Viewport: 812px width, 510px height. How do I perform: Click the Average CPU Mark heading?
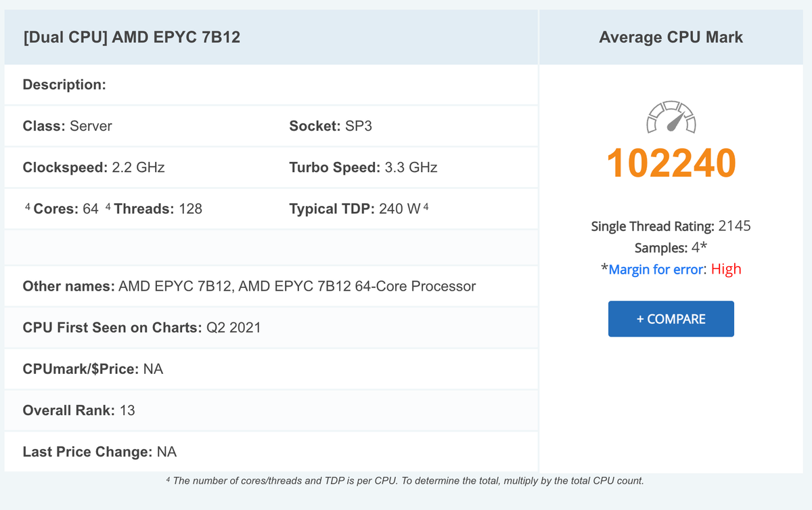click(x=671, y=37)
